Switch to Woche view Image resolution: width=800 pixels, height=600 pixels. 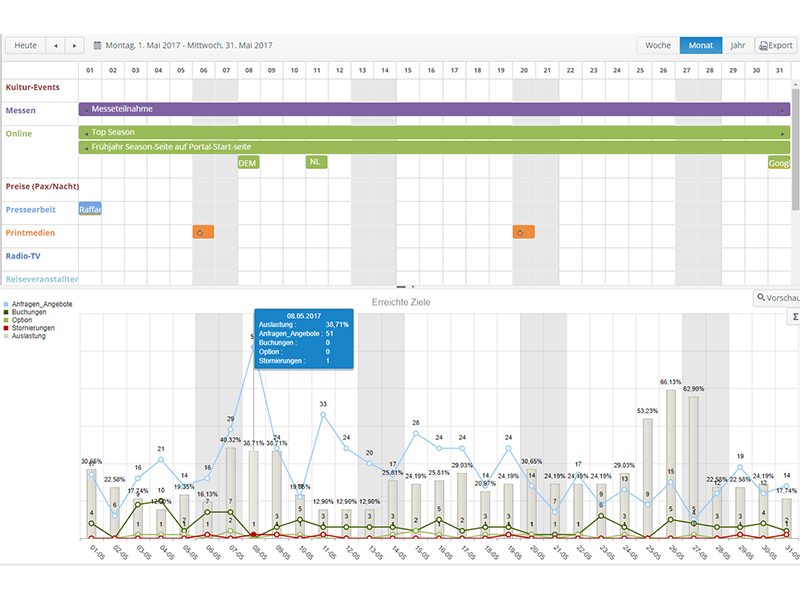658,45
